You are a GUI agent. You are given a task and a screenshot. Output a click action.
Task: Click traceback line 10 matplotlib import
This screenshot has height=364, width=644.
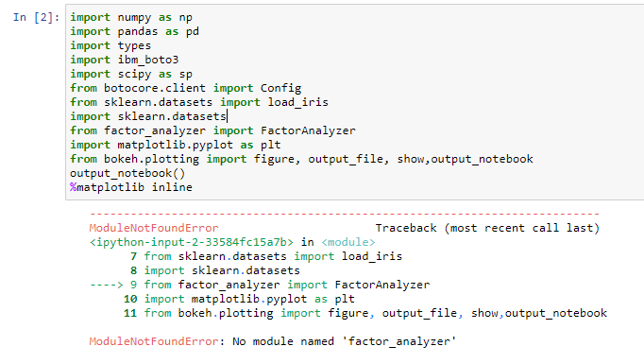239,299
